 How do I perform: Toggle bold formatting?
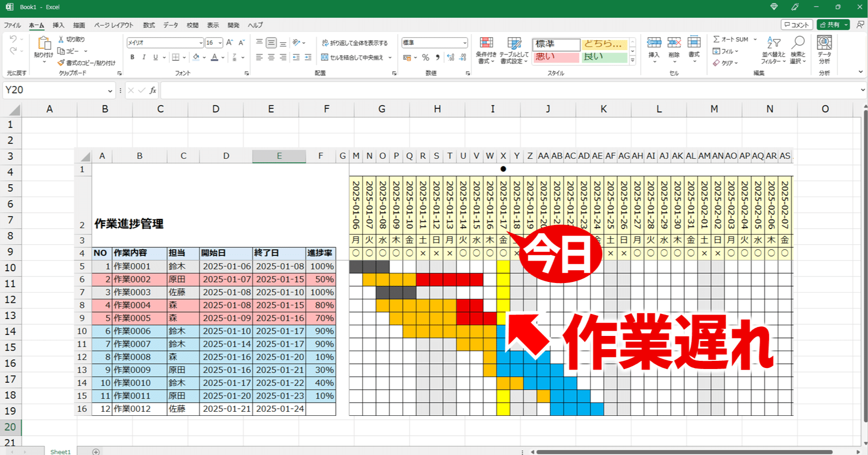132,58
